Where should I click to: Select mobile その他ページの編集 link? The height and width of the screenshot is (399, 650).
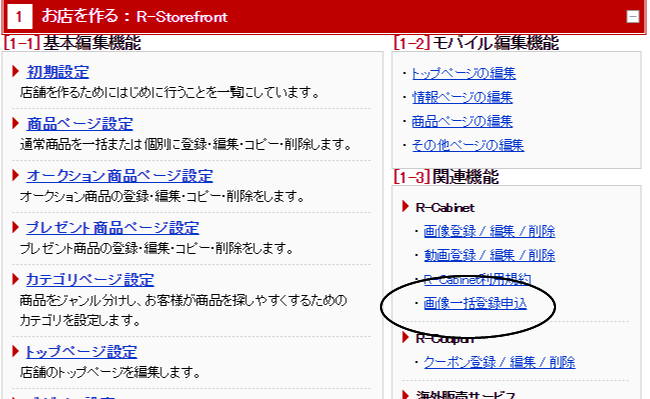(468, 145)
